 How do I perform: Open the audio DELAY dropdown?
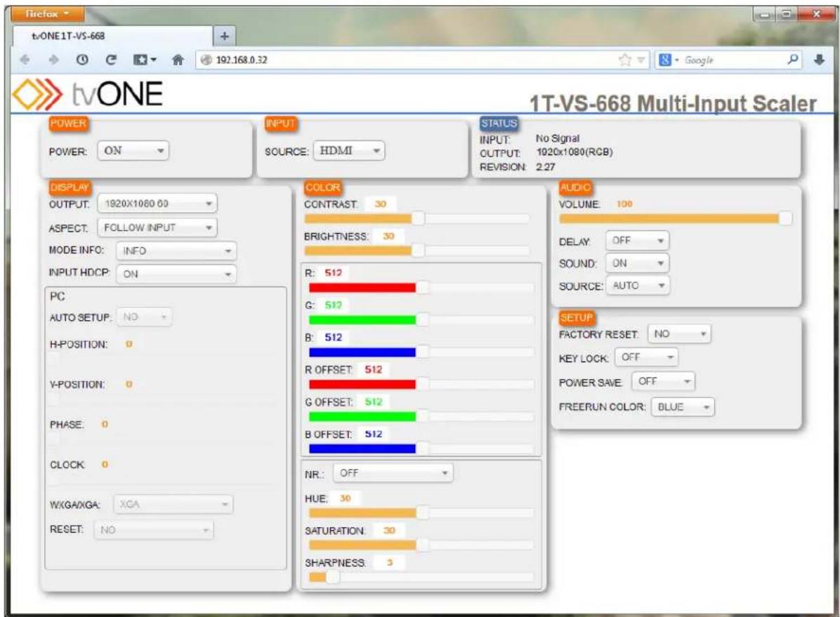pyautogui.click(x=638, y=241)
